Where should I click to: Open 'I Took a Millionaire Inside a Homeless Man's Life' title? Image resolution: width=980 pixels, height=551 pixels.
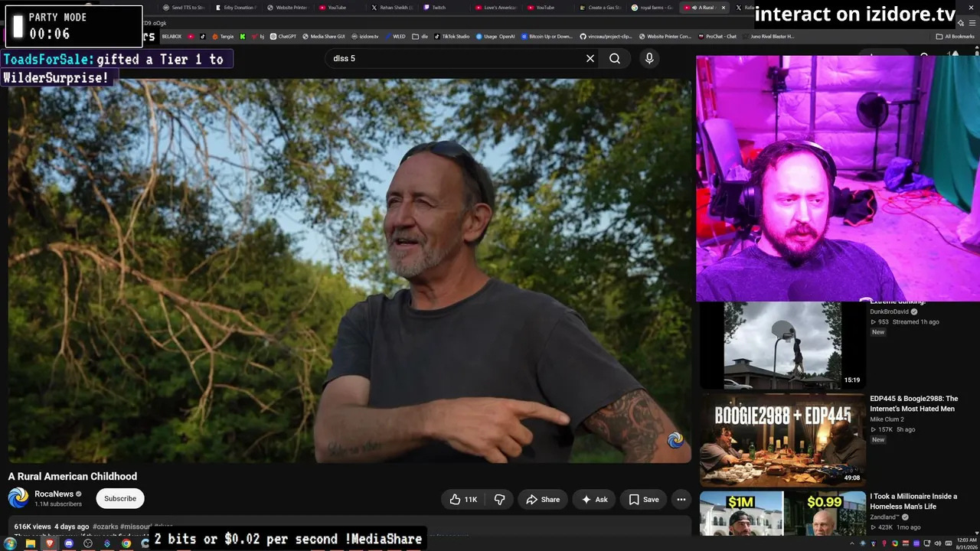click(913, 501)
